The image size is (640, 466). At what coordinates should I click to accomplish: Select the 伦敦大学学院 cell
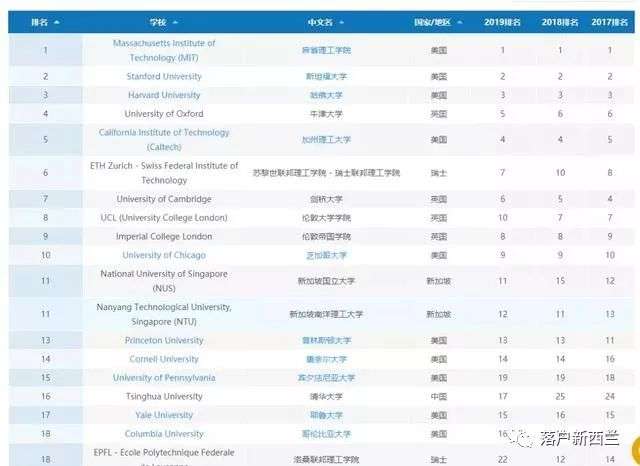(x=326, y=218)
